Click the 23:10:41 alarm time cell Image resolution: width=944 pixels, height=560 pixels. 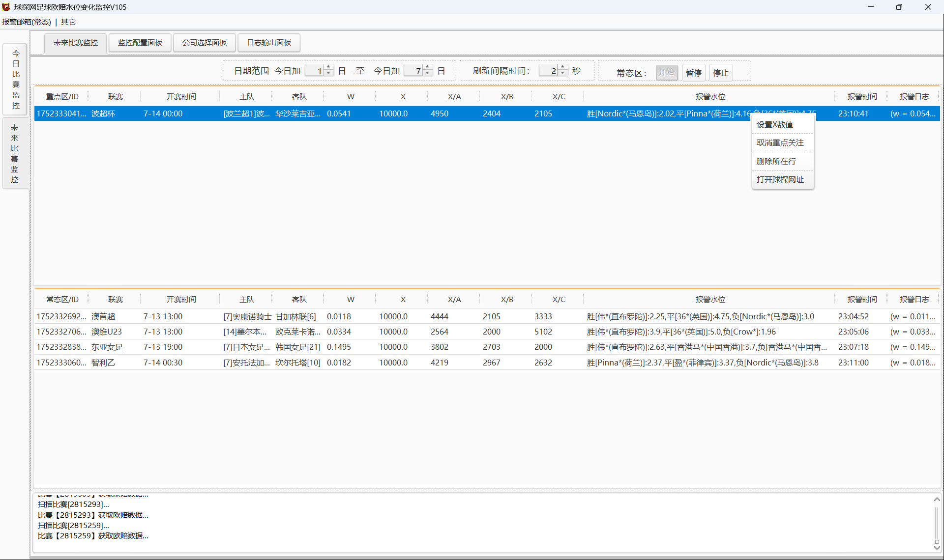[x=853, y=113]
